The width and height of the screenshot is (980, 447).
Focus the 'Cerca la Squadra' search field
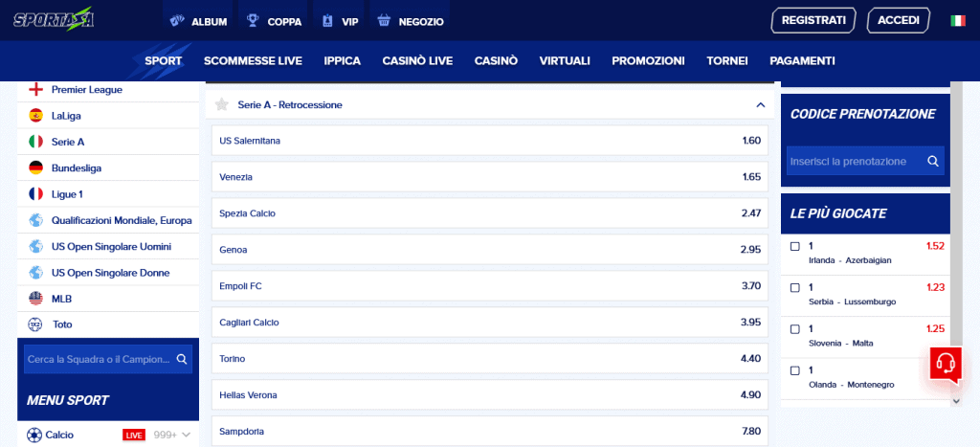(x=108, y=360)
